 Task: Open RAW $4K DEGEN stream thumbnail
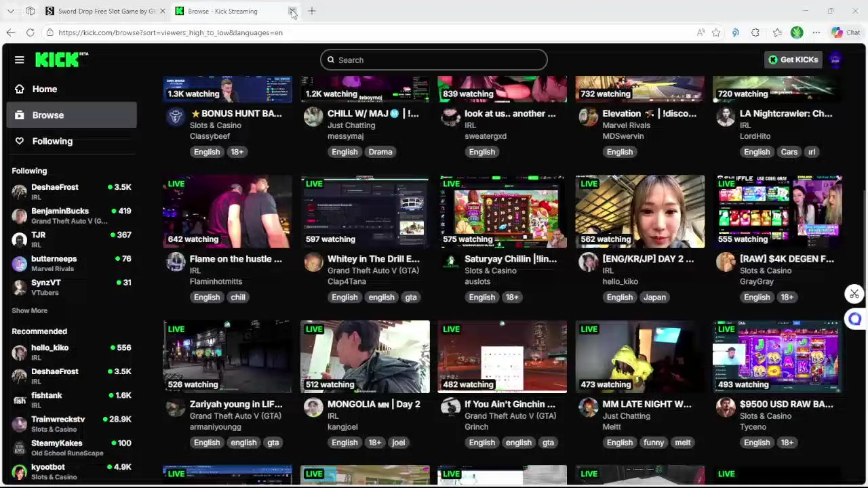(778, 211)
